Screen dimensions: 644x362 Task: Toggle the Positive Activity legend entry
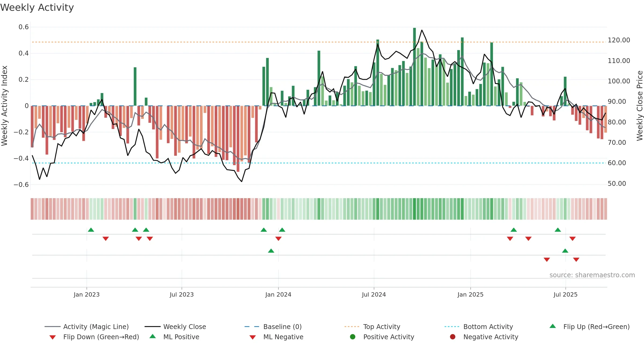[382, 337]
